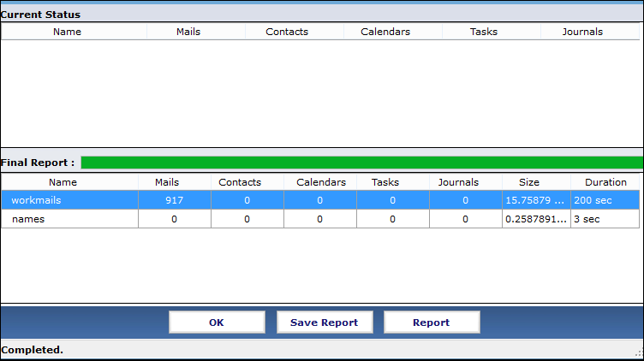Click the Save Report button
This screenshot has width=644, height=361.
pyautogui.click(x=325, y=322)
